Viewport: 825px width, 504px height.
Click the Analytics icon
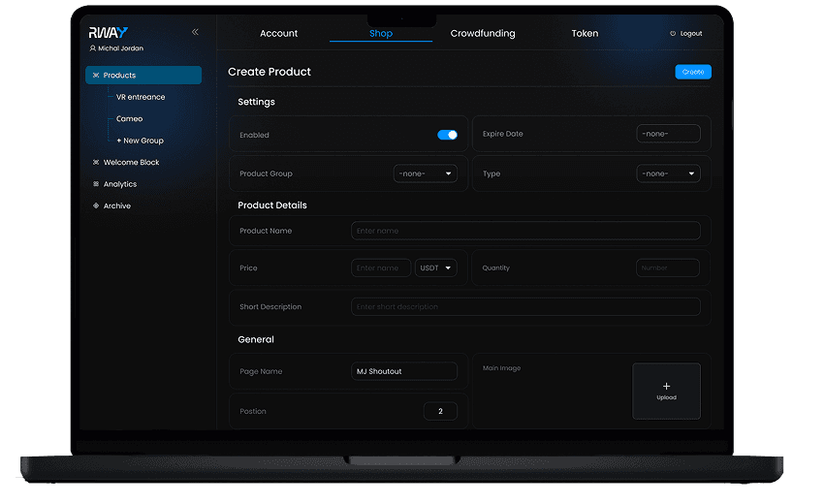(96, 184)
